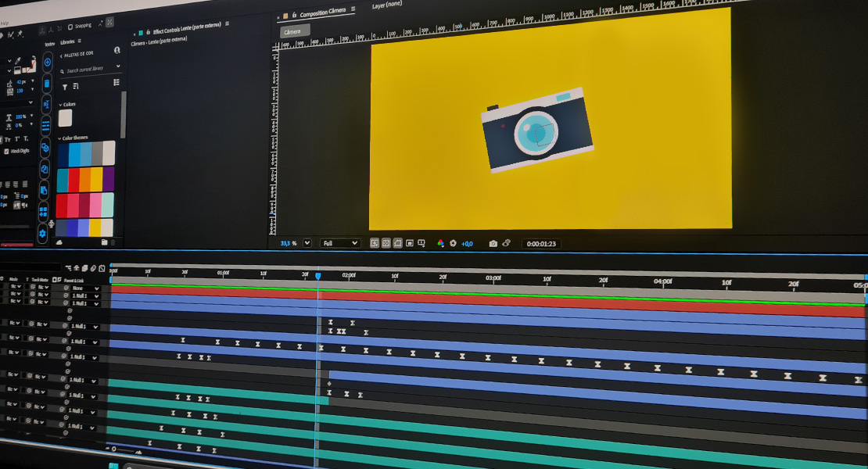
Task: Enable the Snapping checkbox in the toolbar
Action: [x=70, y=26]
